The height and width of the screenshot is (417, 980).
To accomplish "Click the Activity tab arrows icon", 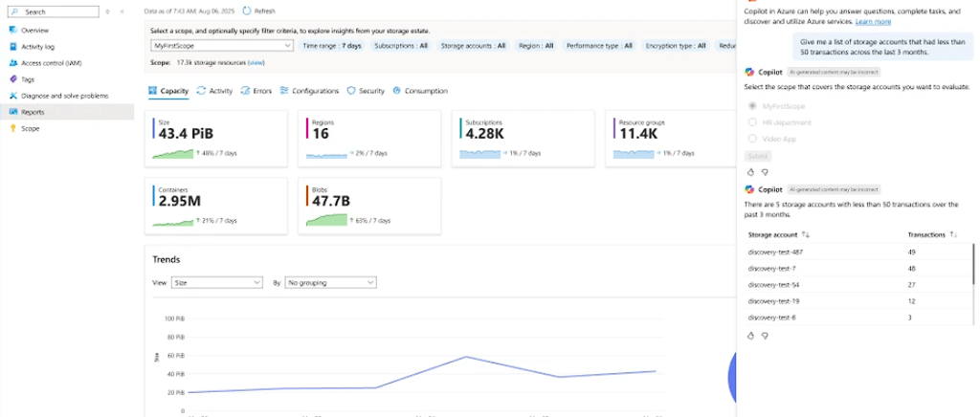I will [201, 91].
